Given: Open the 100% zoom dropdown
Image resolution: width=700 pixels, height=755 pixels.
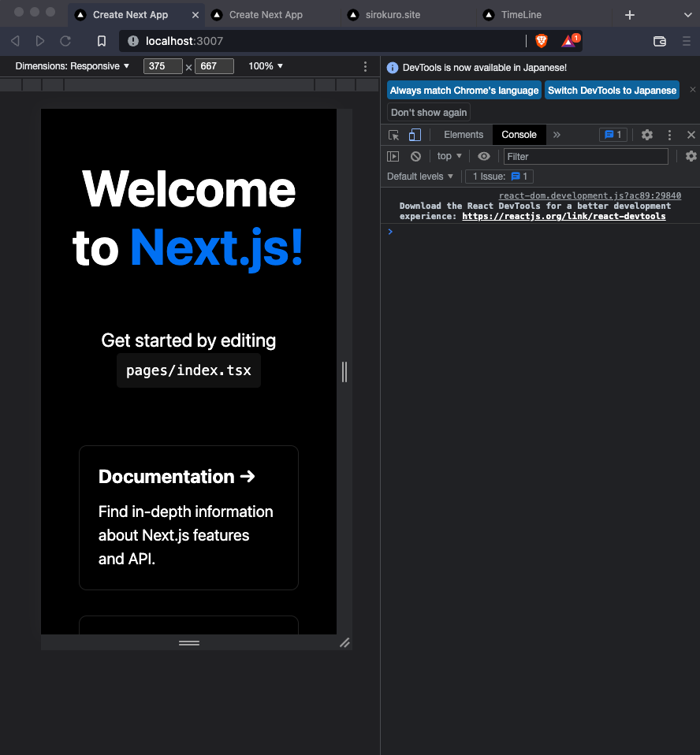Looking at the screenshot, I should [x=266, y=66].
